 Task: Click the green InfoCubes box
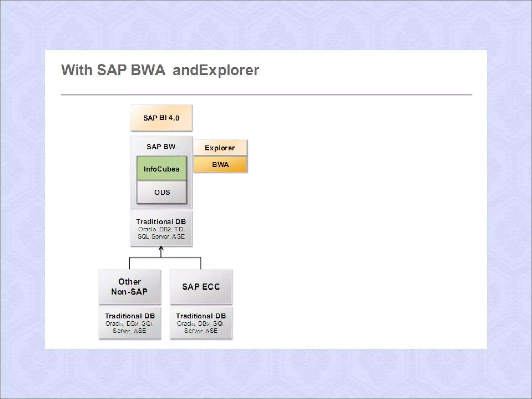point(161,169)
